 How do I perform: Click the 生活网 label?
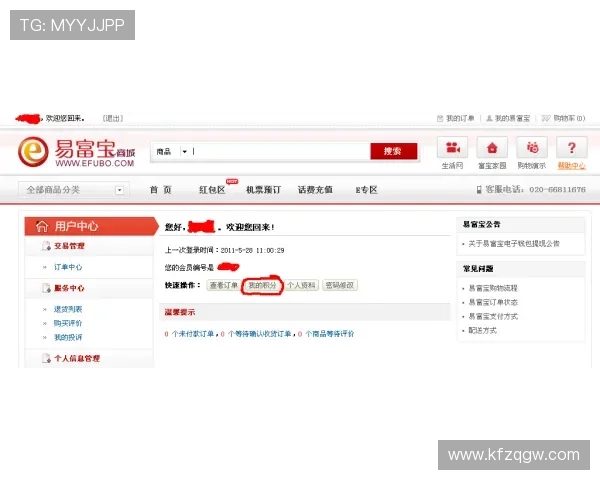pyautogui.click(x=452, y=165)
